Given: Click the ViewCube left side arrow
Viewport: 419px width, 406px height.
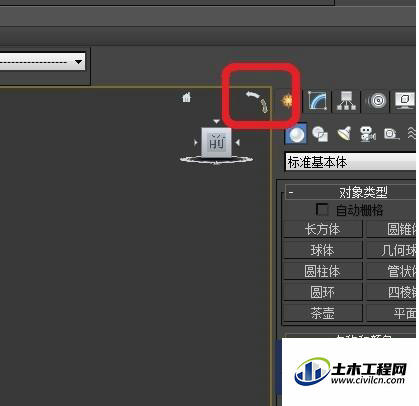Looking at the screenshot, I should [196, 143].
